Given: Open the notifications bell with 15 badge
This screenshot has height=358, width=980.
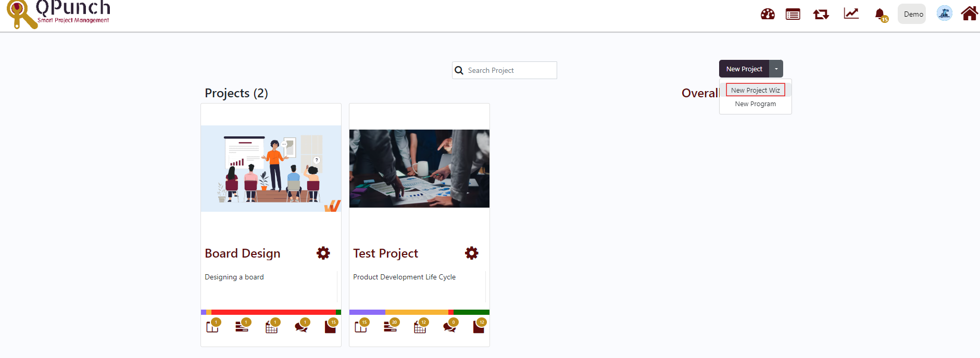Looking at the screenshot, I should tap(881, 15).
